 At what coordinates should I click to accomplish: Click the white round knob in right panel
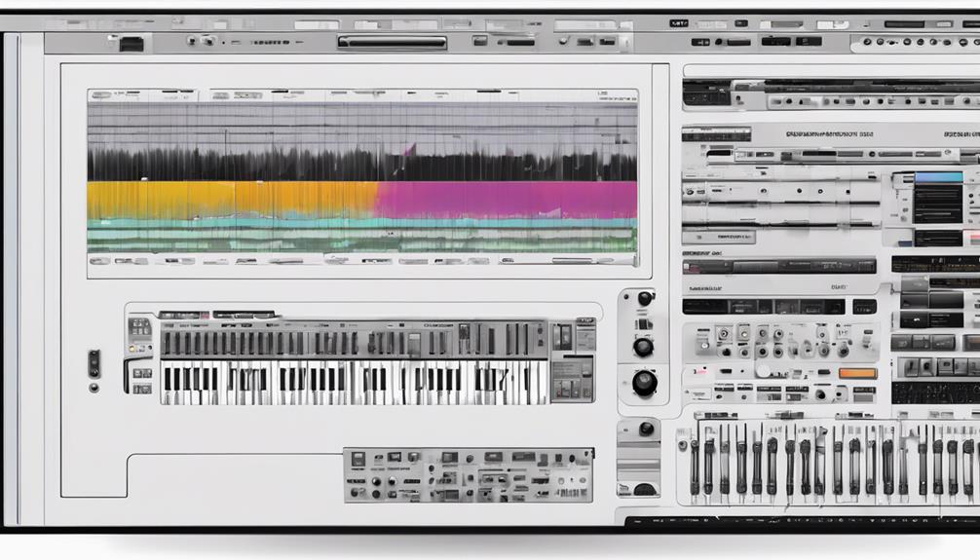point(763,371)
